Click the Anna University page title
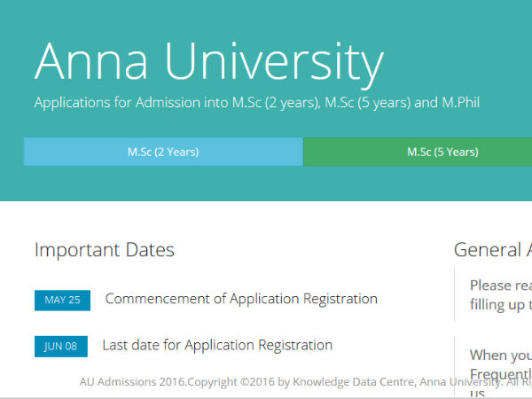532x399 pixels. (209, 63)
